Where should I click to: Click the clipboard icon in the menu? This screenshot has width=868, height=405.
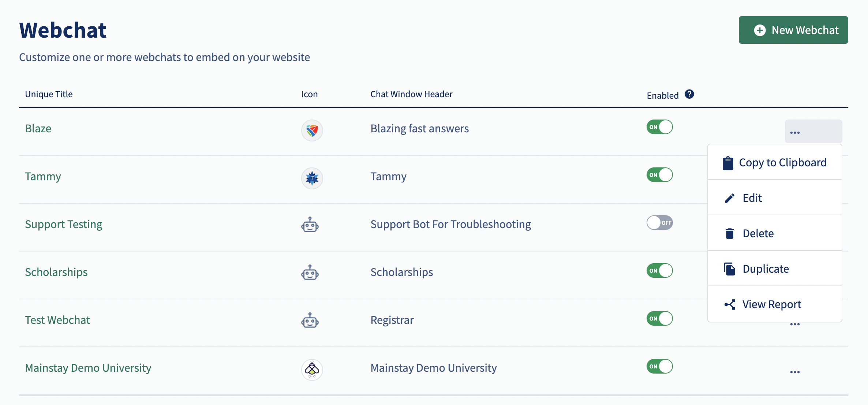[x=728, y=163]
